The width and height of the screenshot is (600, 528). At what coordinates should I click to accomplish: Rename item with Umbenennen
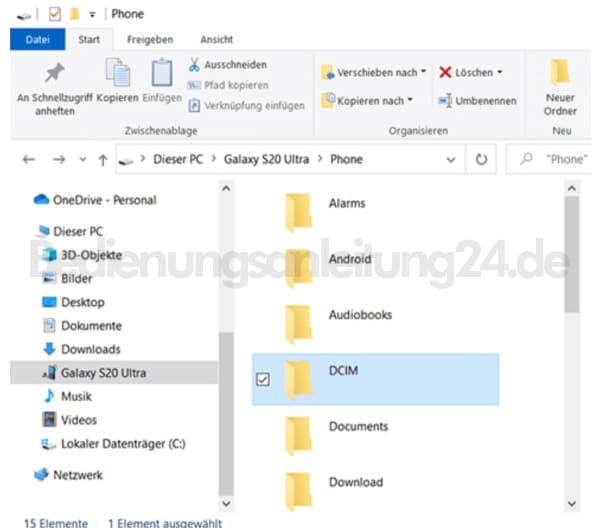[x=477, y=101]
